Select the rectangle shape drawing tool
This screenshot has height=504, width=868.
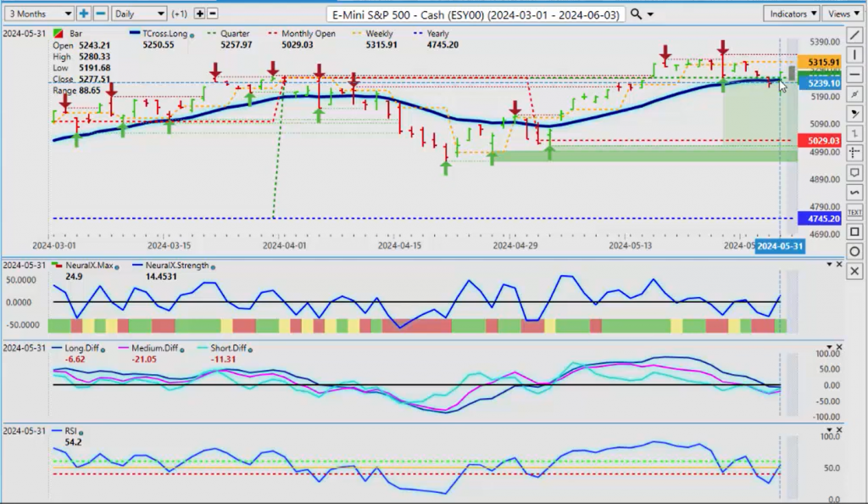tap(854, 232)
